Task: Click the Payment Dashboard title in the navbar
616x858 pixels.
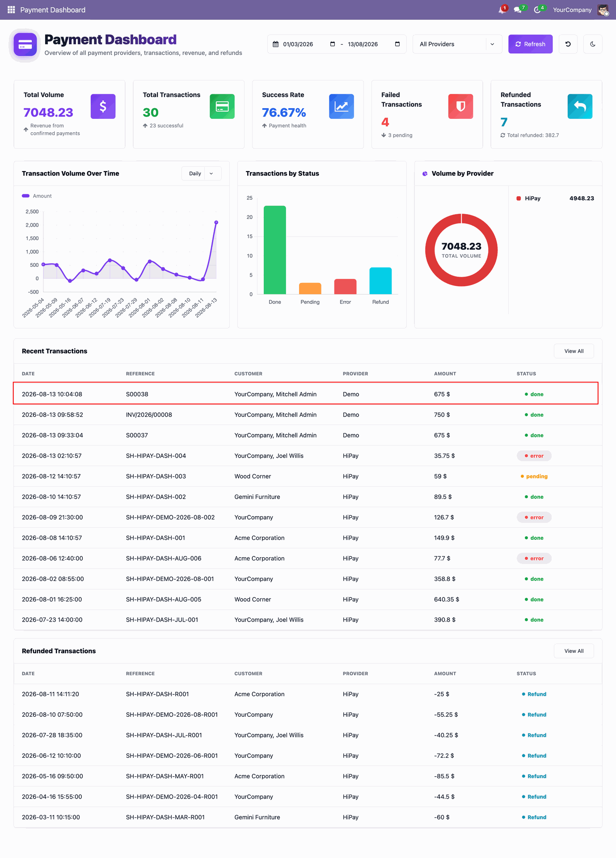Action: click(x=53, y=10)
